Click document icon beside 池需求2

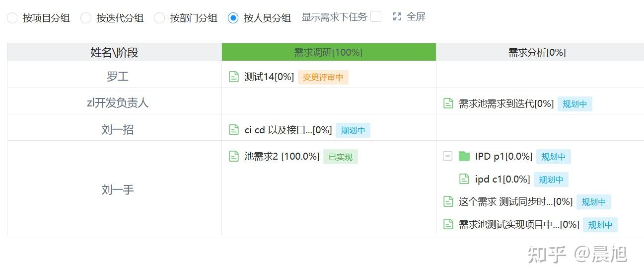coord(233,156)
